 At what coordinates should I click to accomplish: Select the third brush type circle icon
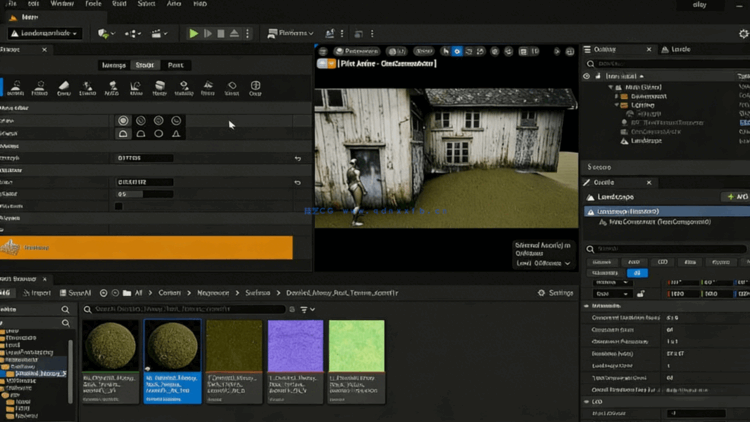click(158, 121)
